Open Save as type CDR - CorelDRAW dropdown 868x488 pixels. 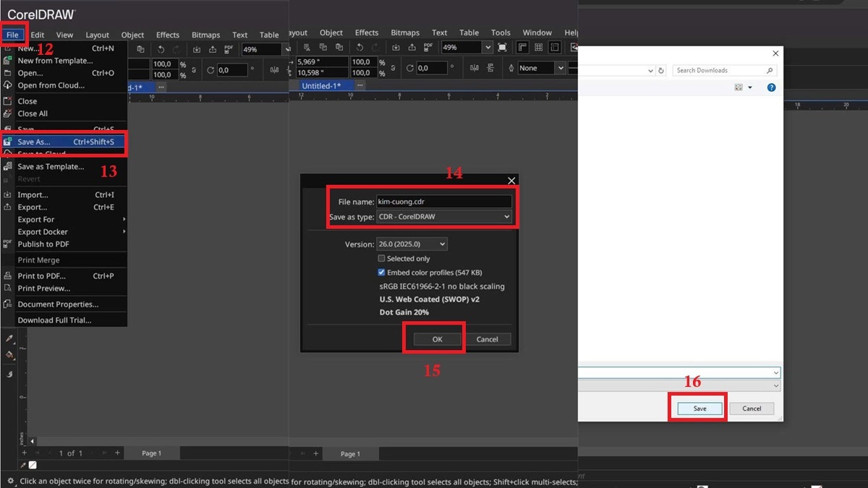tap(443, 216)
